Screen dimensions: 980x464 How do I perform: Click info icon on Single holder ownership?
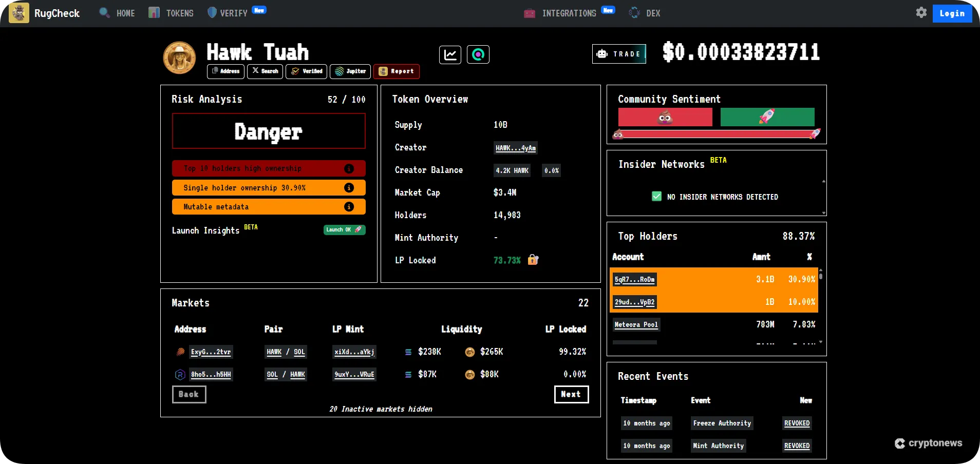[349, 188]
